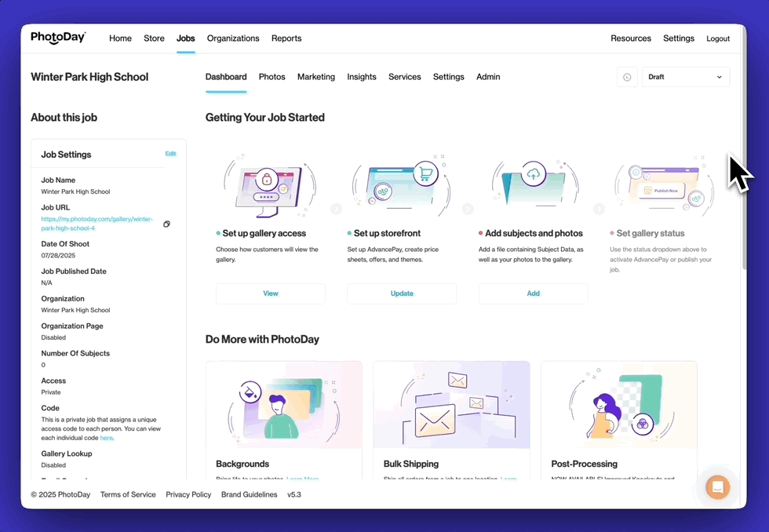This screenshot has width=769, height=532.
Task: Click the Winter Park High School job title
Action: [x=89, y=77]
